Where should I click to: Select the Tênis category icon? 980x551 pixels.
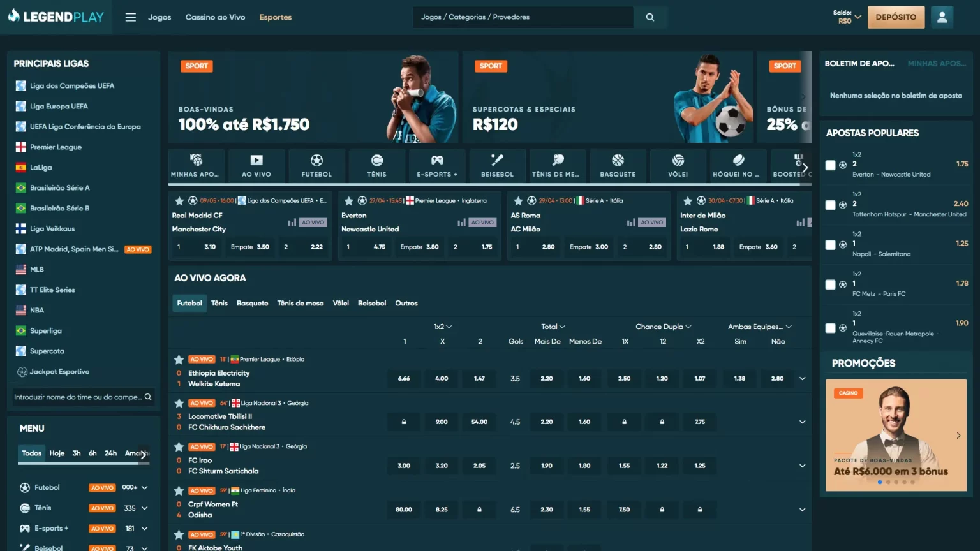(x=377, y=166)
